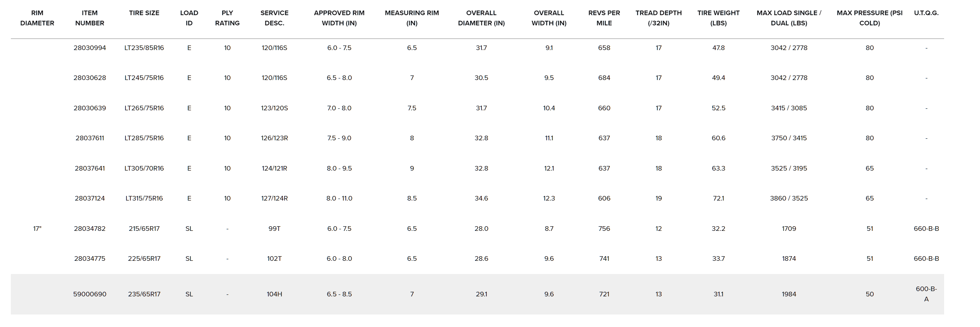Screen dimensions: 980x327
Task: Click tire size LT285/75R16
Action: click(144, 138)
